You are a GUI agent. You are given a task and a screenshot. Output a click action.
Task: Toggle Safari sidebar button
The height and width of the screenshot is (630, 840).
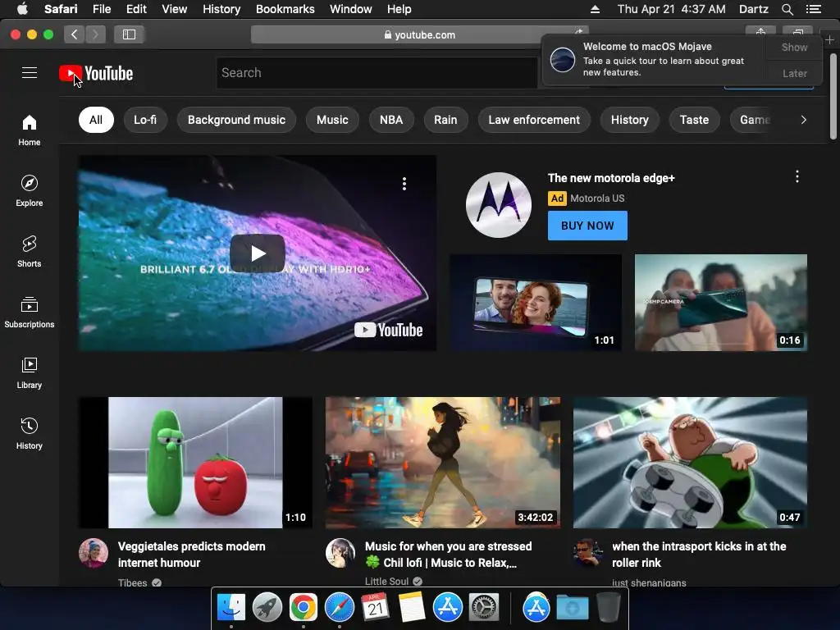pos(129,34)
